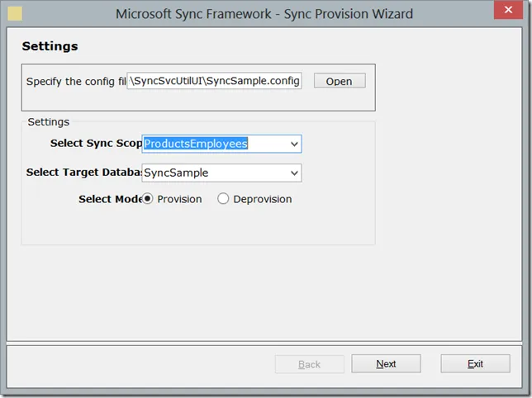This screenshot has width=532, height=398.
Task: Click the Select Target Database label
Action: 83,172
